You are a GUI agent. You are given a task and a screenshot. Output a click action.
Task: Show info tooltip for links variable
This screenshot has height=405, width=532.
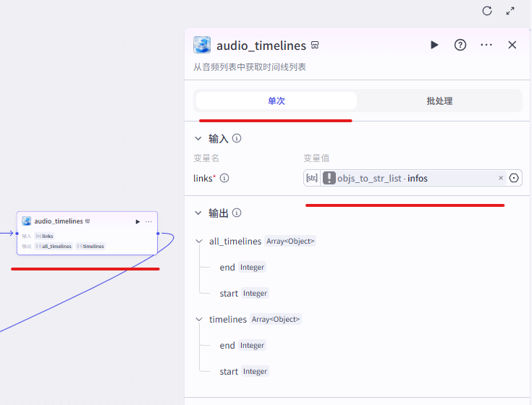tap(224, 178)
